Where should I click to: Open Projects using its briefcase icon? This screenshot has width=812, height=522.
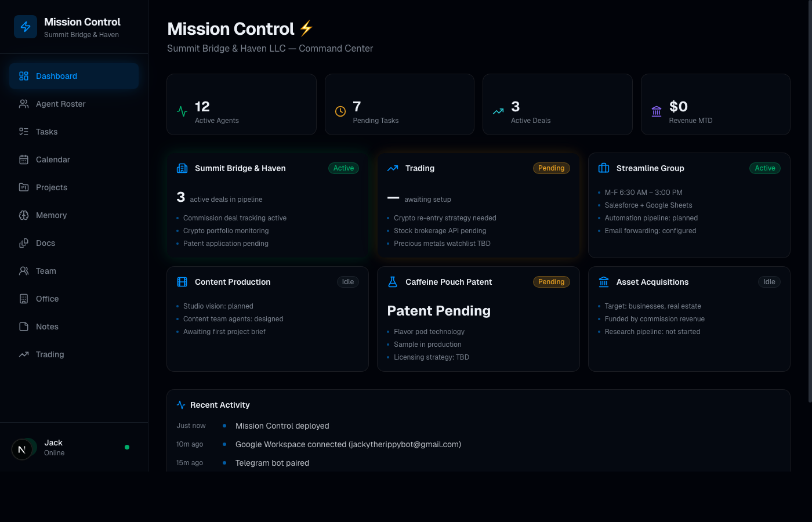(23, 187)
